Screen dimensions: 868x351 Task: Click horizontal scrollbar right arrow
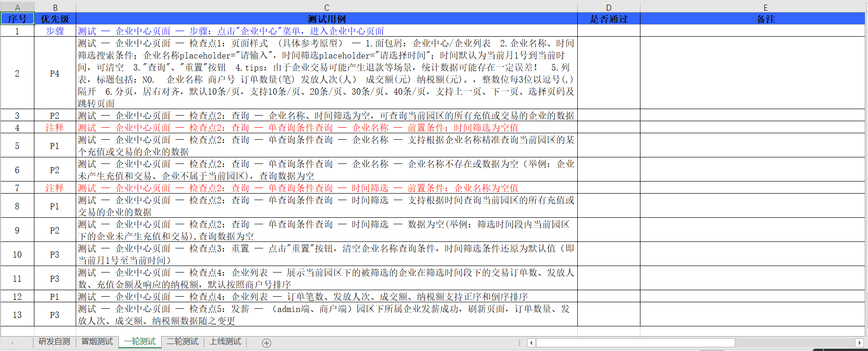(x=859, y=343)
